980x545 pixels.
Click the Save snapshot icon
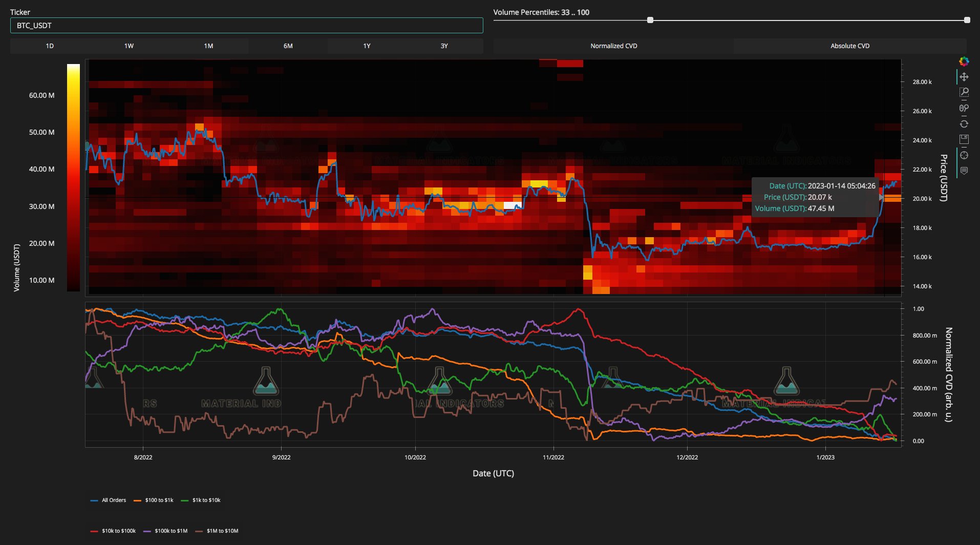pyautogui.click(x=965, y=139)
